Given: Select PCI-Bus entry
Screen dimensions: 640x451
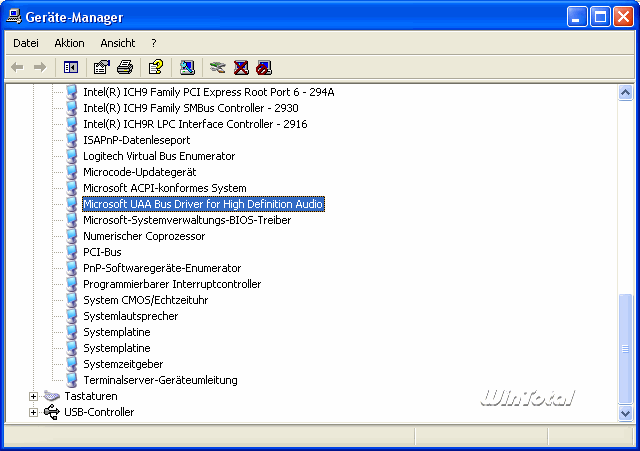Looking at the screenshot, I should click(x=102, y=252).
